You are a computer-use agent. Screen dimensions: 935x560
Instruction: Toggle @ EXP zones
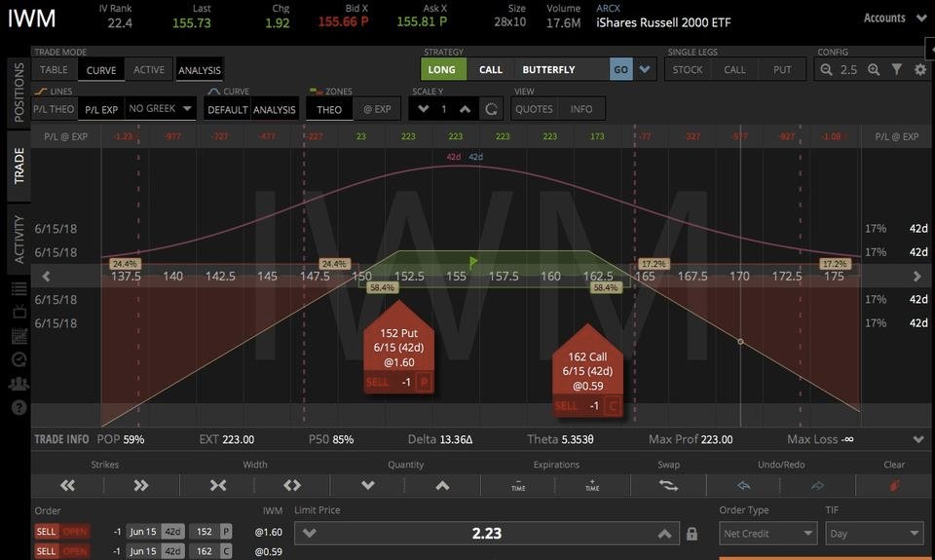[377, 110]
